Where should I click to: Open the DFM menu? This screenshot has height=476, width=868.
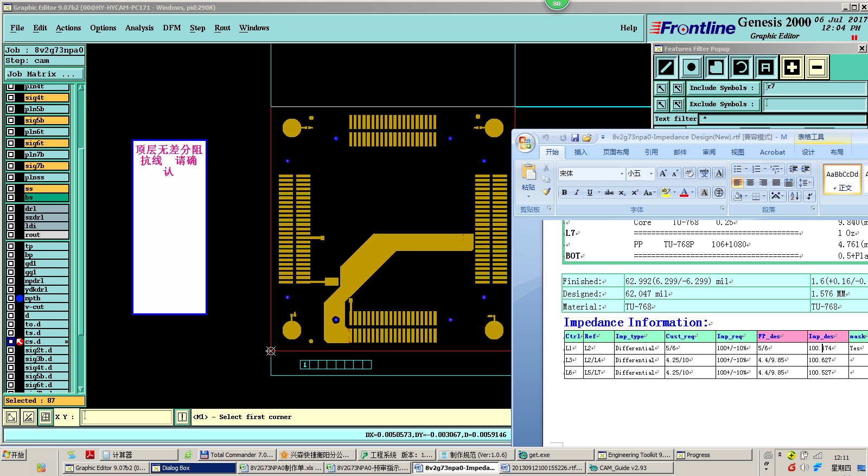click(x=171, y=28)
